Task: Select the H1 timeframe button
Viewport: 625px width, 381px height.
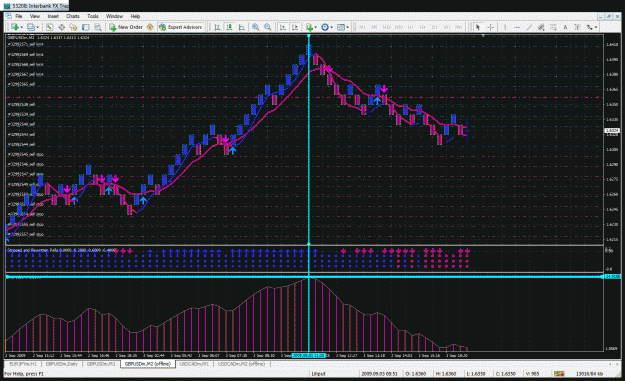Action: click(x=411, y=27)
